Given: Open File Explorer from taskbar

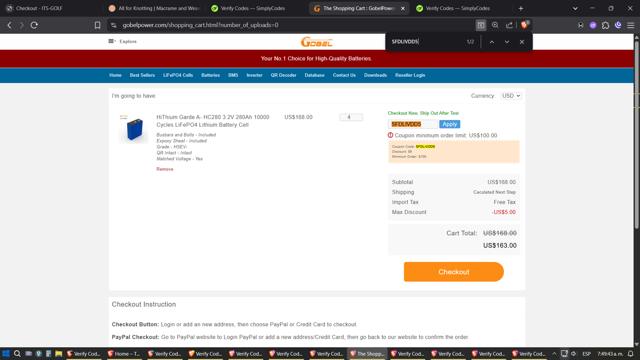Looking at the screenshot, I should (58, 353).
